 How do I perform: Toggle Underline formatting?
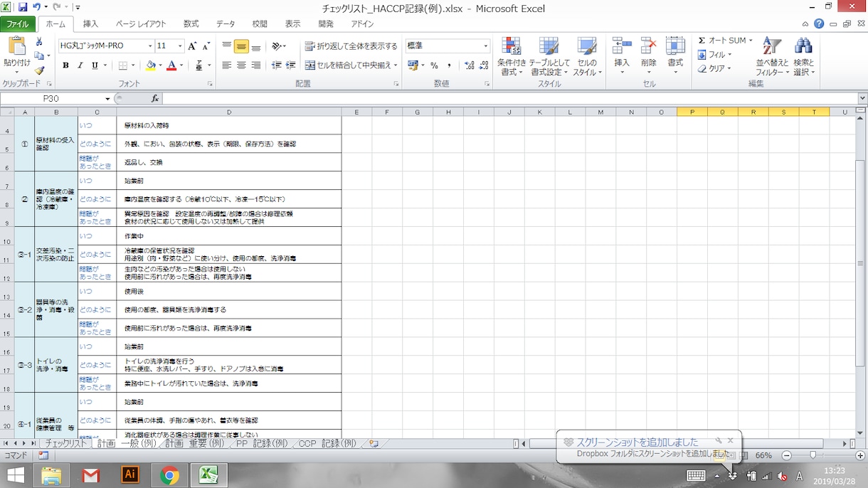pos(95,65)
